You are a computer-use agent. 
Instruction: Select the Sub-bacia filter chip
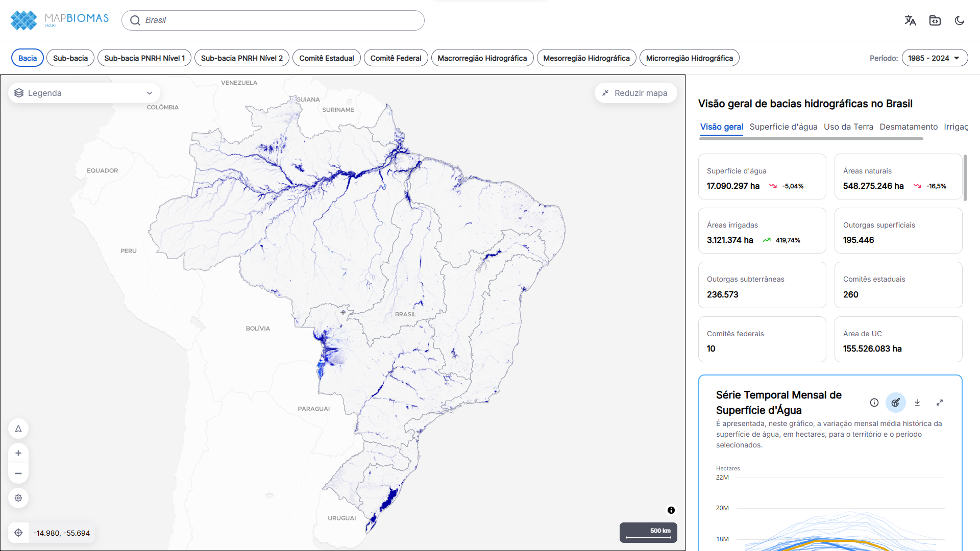click(70, 58)
